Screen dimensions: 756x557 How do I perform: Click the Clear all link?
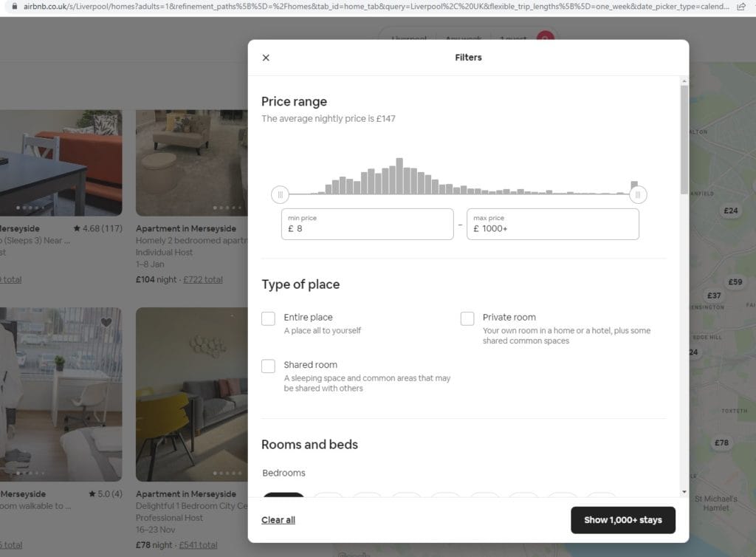(x=278, y=520)
